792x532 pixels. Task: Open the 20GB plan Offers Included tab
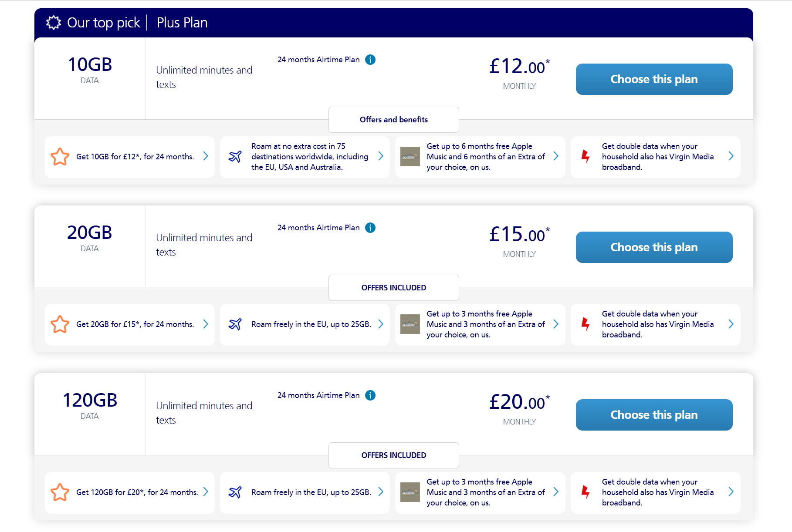[x=393, y=288]
